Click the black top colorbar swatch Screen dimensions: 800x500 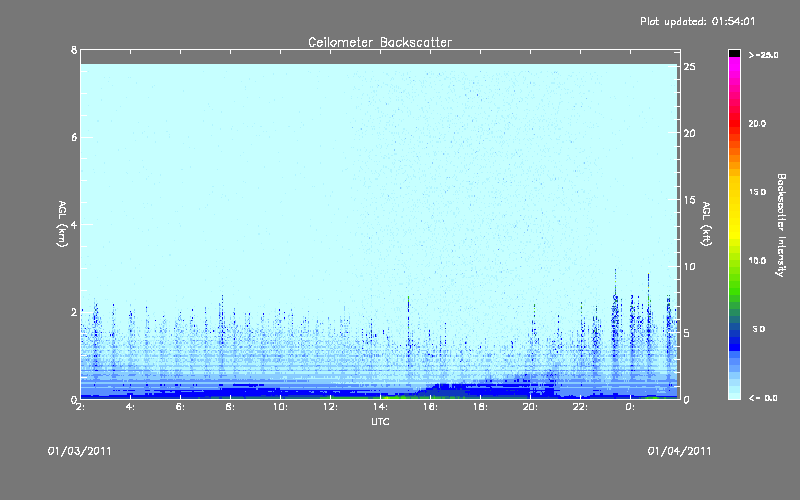(x=734, y=53)
